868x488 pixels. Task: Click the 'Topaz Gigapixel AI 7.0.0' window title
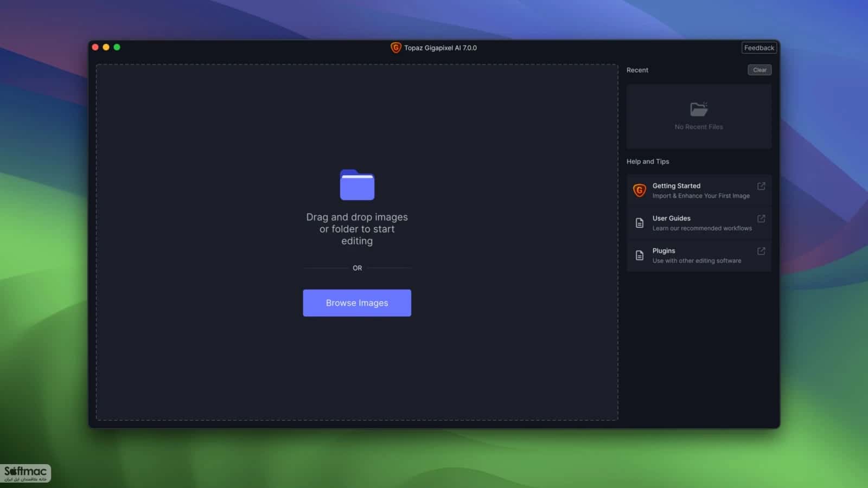441,48
